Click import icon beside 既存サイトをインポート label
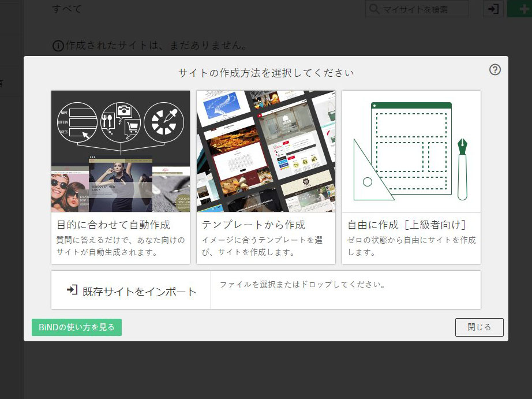532x399 pixels. click(x=69, y=290)
